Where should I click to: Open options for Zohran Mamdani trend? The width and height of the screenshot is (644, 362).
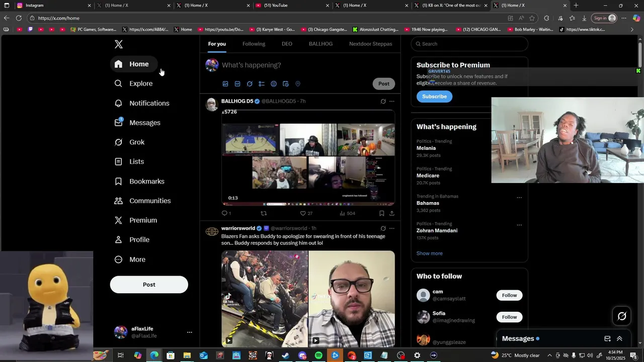(x=519, y=225)
